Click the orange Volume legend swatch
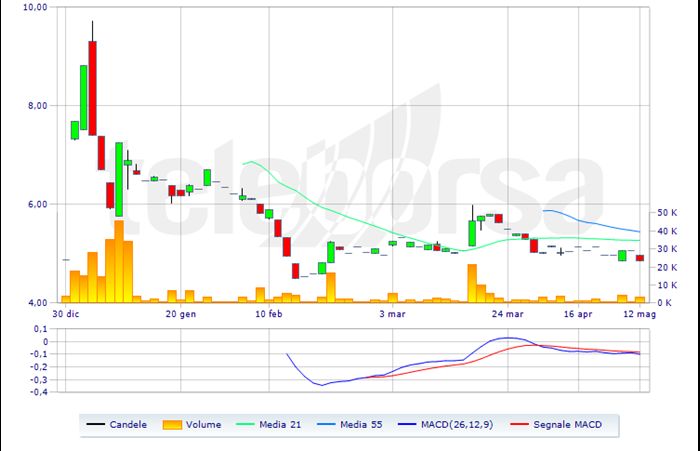 point(172,425)
